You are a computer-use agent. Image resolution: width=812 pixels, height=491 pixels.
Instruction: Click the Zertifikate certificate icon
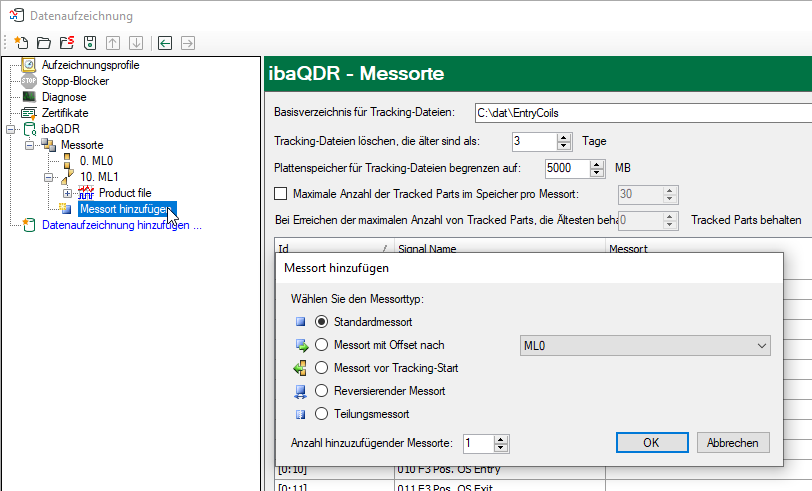(29, 113)
